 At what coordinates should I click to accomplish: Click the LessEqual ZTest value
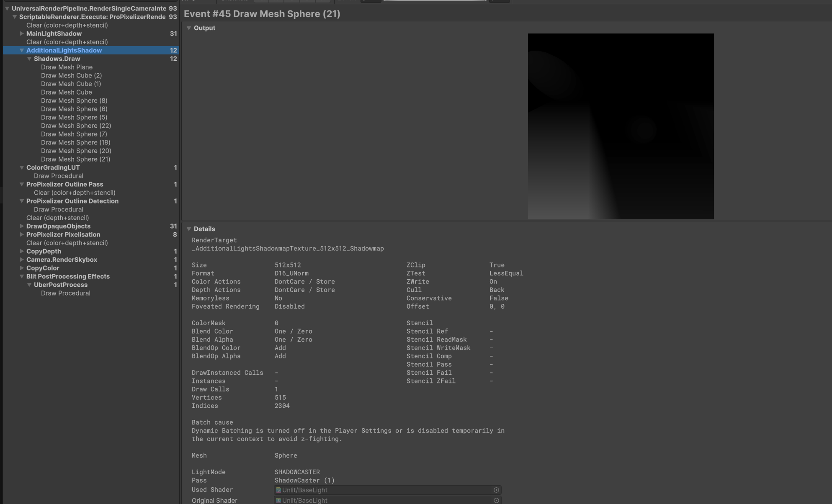506,273
